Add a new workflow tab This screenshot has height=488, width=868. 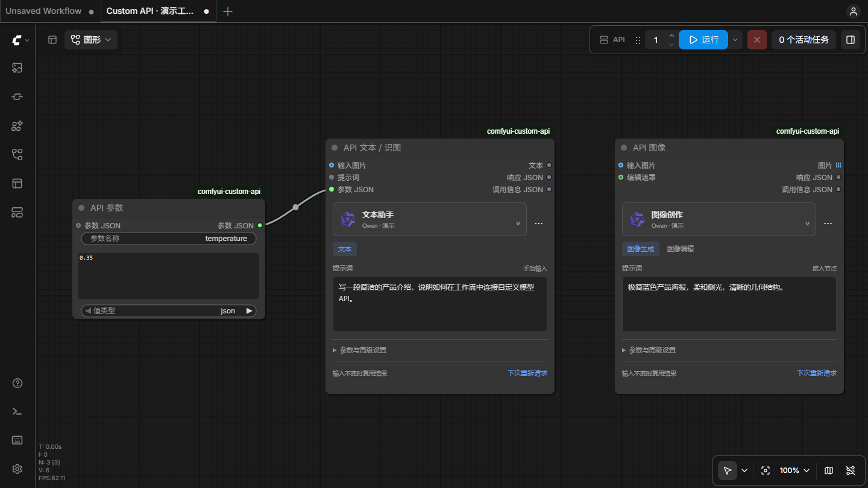228,11
